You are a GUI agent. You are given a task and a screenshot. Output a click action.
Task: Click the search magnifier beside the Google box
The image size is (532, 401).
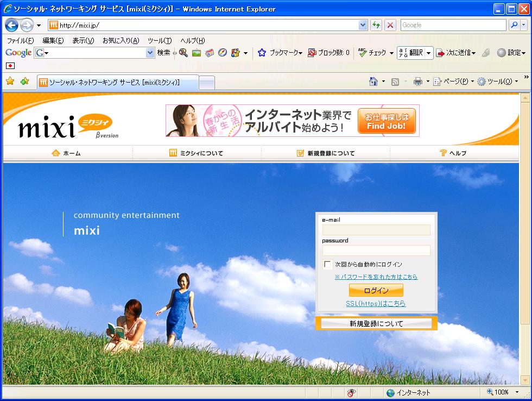coord(515,25)
